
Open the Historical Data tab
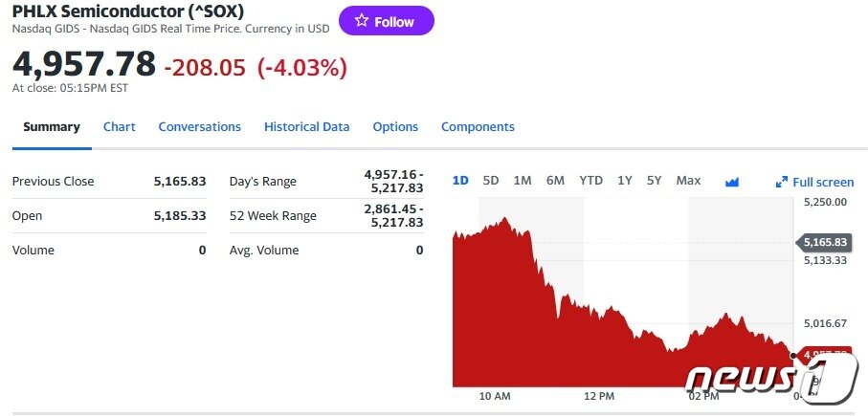coord(306,126)
